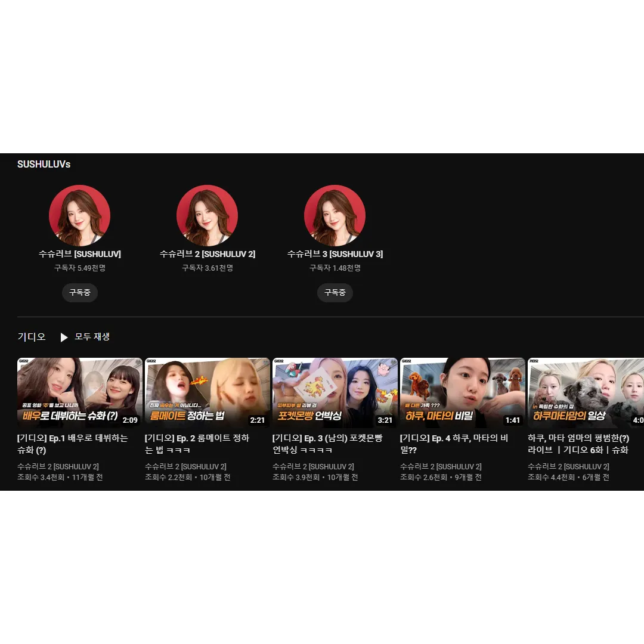Select the 수슈러브 3 channel avatar image
The height and width of the screenshot is (644, 644).
[x=335, y=215]
